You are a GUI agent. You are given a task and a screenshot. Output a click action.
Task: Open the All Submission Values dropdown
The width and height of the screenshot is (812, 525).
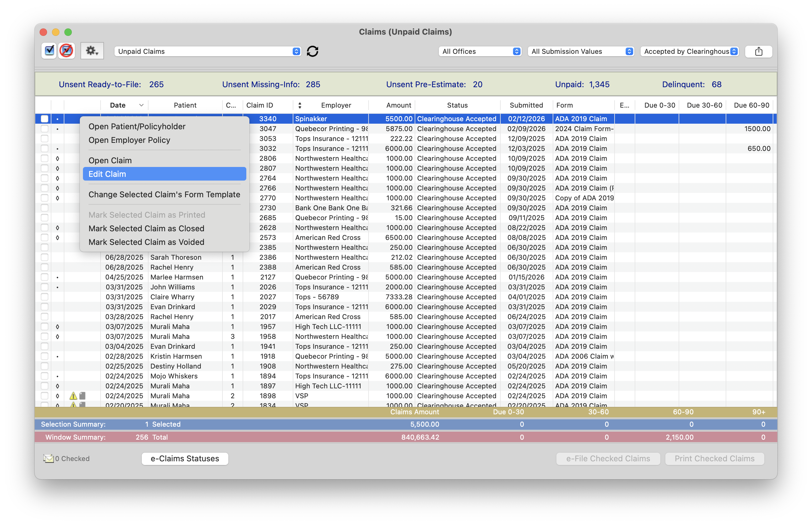[x=581, y=51]
